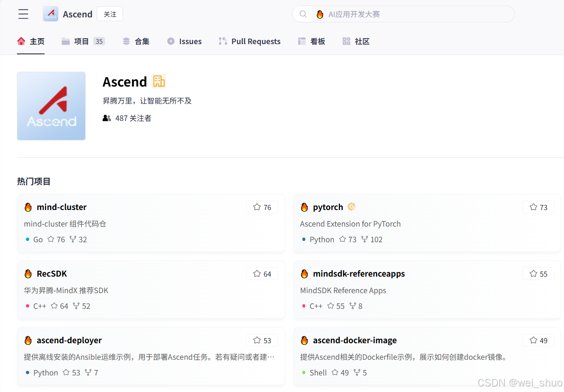Click the C++ language label of RecSDK
Viewport: 564px width, 392px height.
(40, 306)
